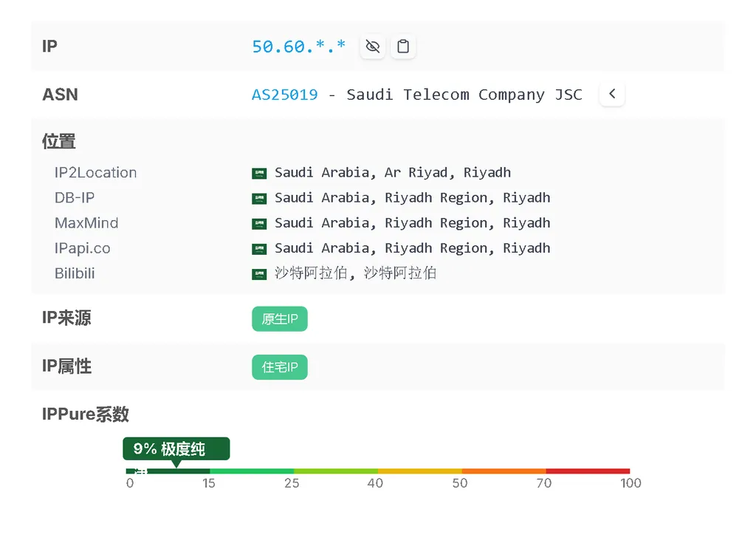
Task: Click the 原生IP source badge
Action: tap(280, 319)
